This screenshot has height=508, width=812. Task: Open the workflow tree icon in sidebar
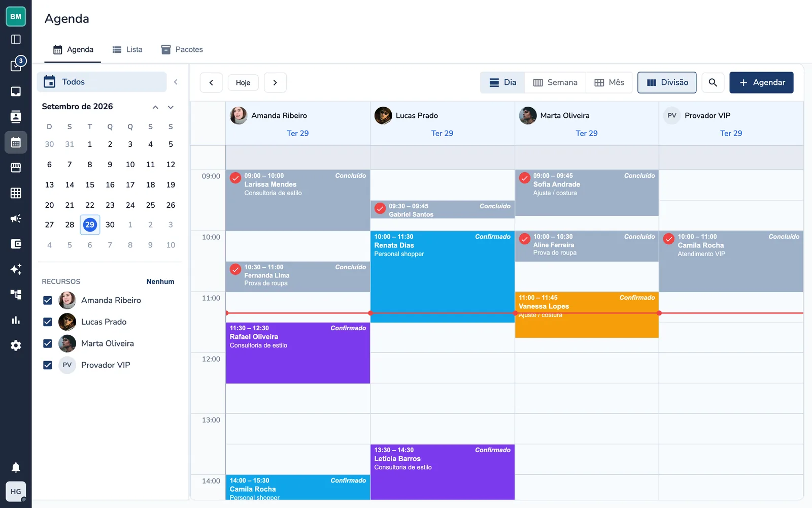pyautogui.click(x=16, y=295)
